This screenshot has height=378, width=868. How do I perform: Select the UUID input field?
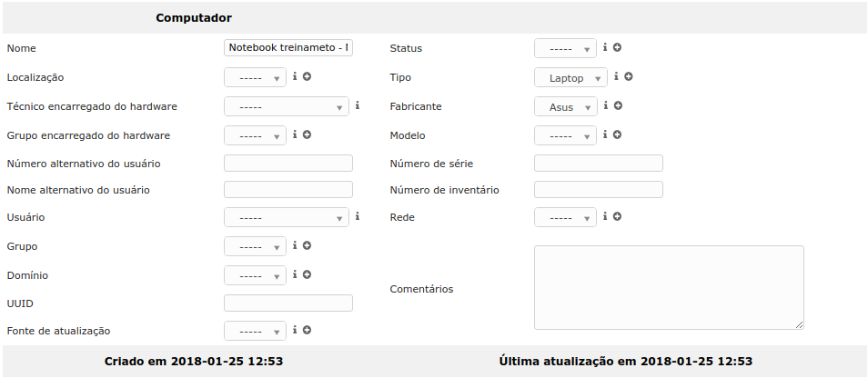pyautogui.click(x=288, y=303)
